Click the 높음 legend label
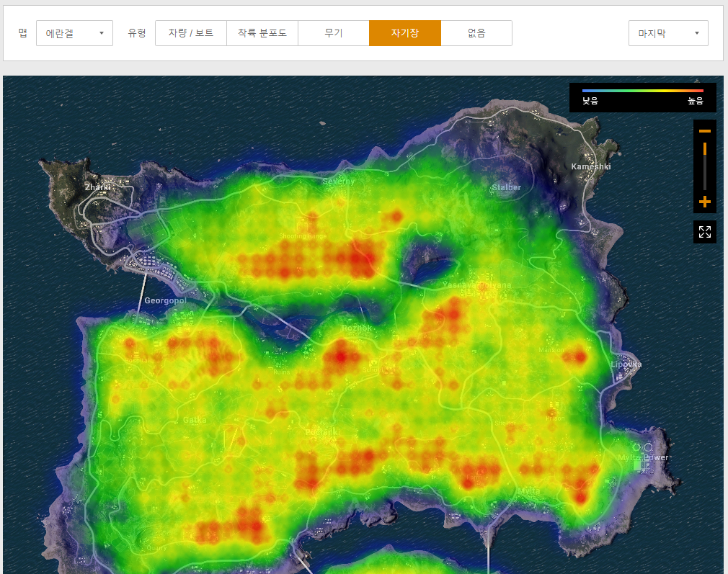Screen dimensions: 728x574 click(x=696, y=101)
